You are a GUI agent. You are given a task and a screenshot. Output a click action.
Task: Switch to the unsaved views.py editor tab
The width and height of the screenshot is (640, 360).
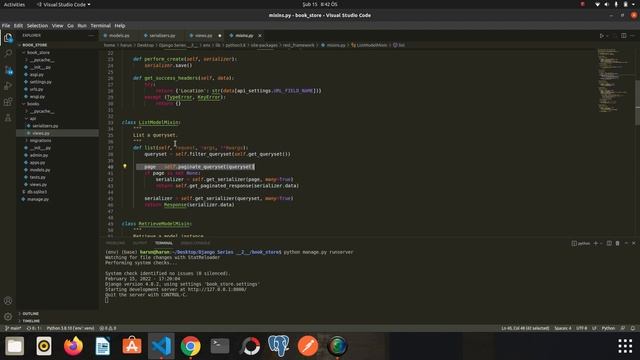203,36
